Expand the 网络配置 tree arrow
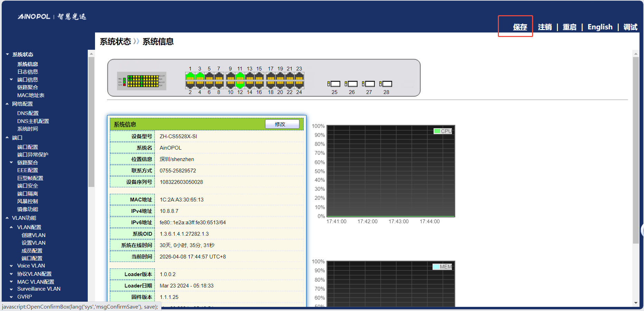Viewport: 644px width, 311px height. [x=7, y=104]
